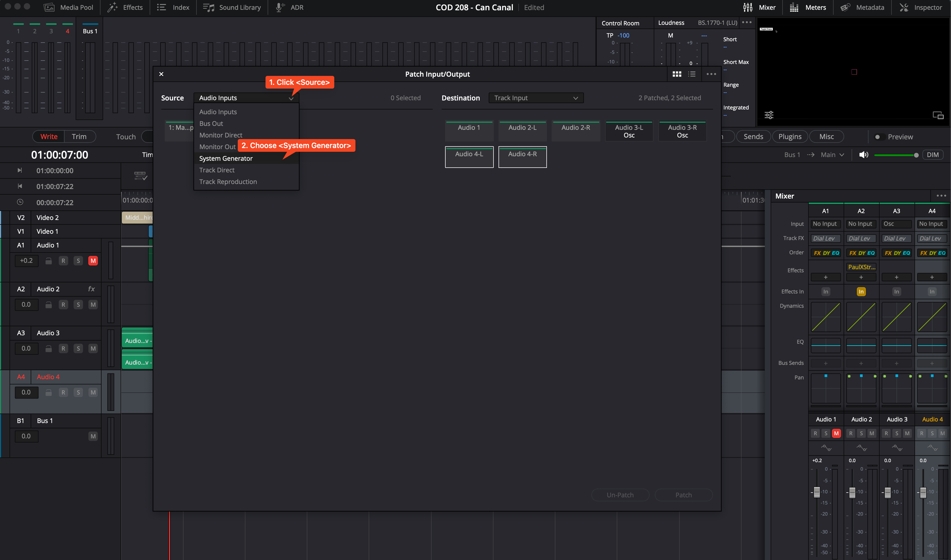951x560 pixels.
Task: Open A4 input No Input selector
Action: pos(932,224)
